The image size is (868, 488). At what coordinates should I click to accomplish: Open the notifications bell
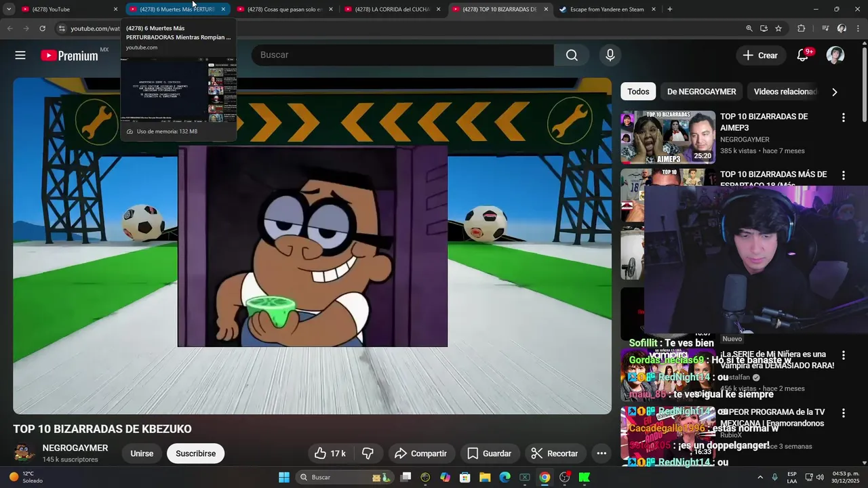coord(803,56)
